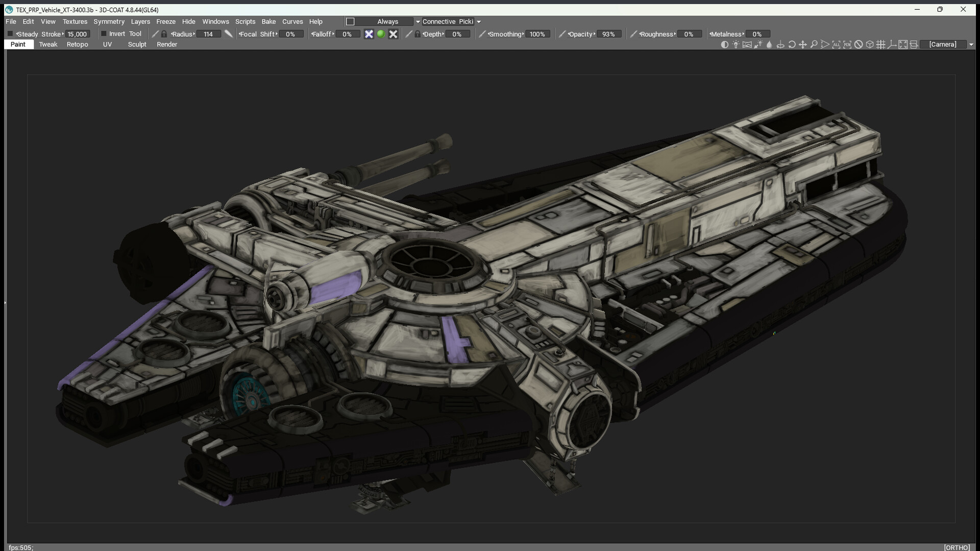The image size is (980, 551).
Task: Toggle pen pressure icon before Roughness
Action: [633, 34]
